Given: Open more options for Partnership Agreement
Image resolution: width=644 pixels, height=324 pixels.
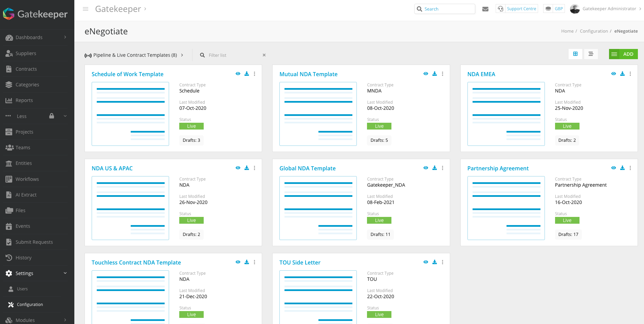Looking at the screenshot, I should click(630, 168).
